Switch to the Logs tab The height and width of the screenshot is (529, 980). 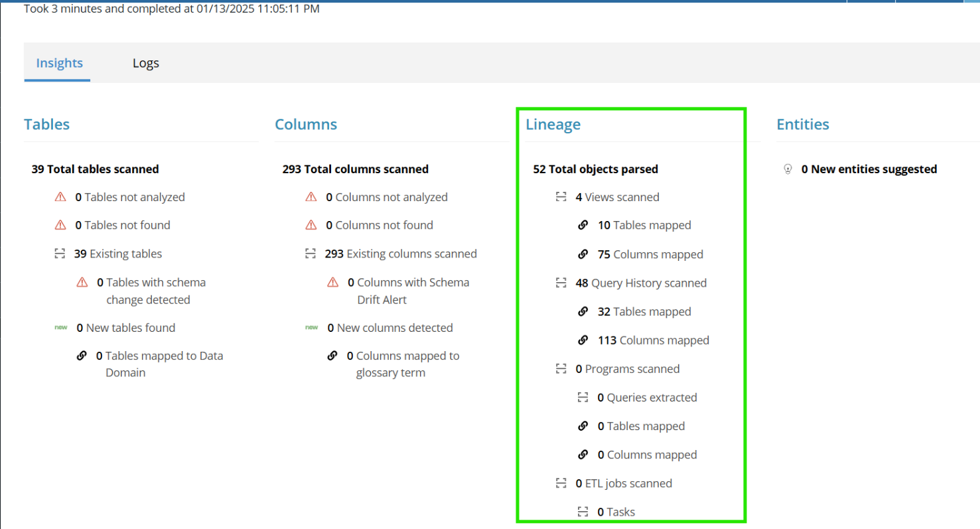click(x=146, y=63)
